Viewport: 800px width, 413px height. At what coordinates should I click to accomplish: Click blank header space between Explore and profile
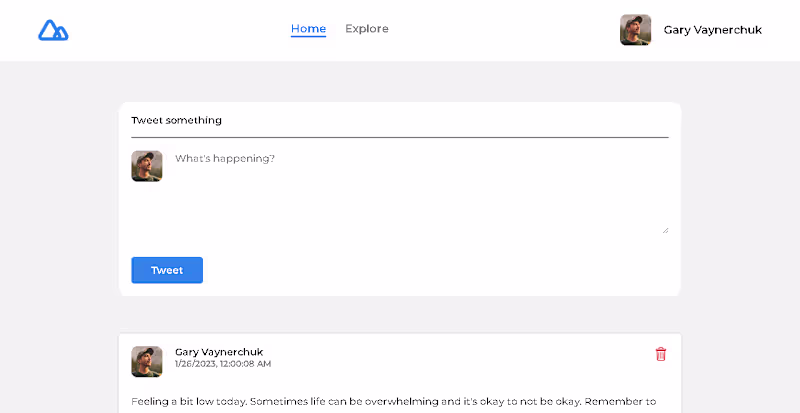click(500, 30)
